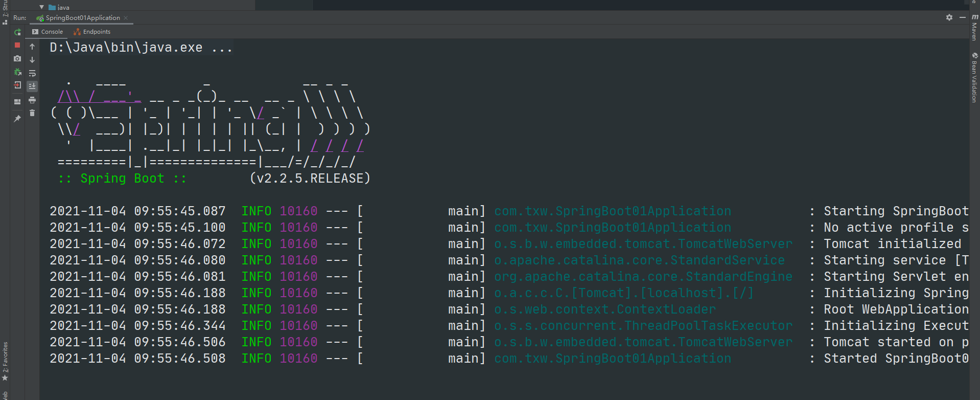This screenshot has height=400, width=980.
Task: Stop the running application with red square
Action: [x=17, y=45]
